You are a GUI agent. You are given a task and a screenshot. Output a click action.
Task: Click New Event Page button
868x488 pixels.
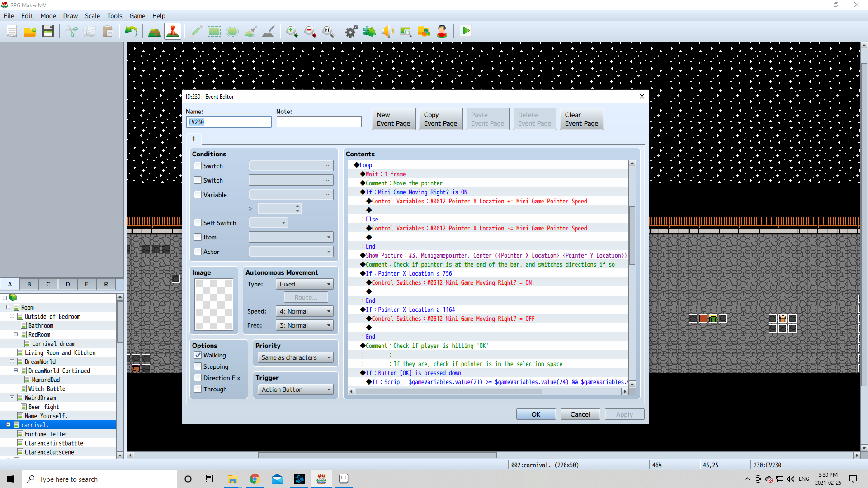(394, 119)
